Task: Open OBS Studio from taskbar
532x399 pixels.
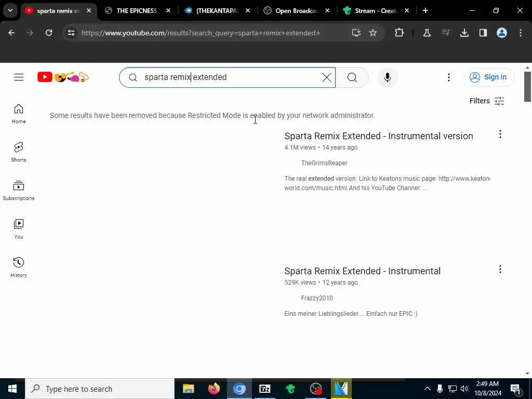Action: pos(316,389)
